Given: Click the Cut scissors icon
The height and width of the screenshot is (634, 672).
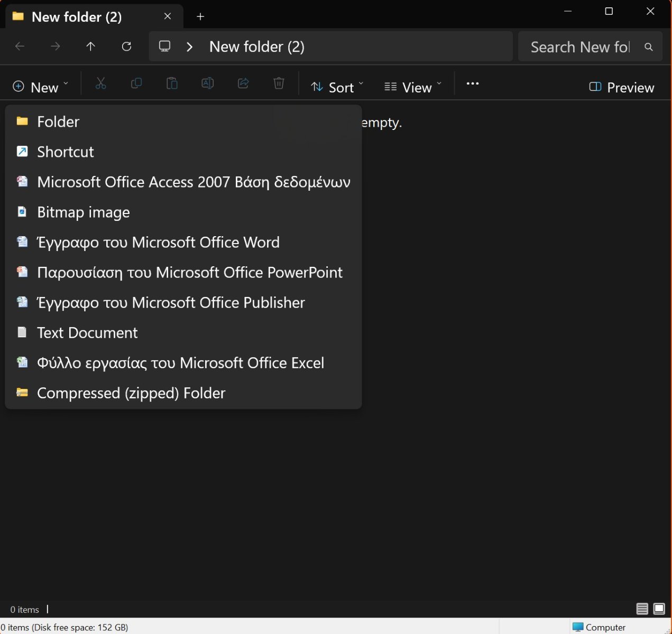Looking at the screenshot, I should 100,83.
